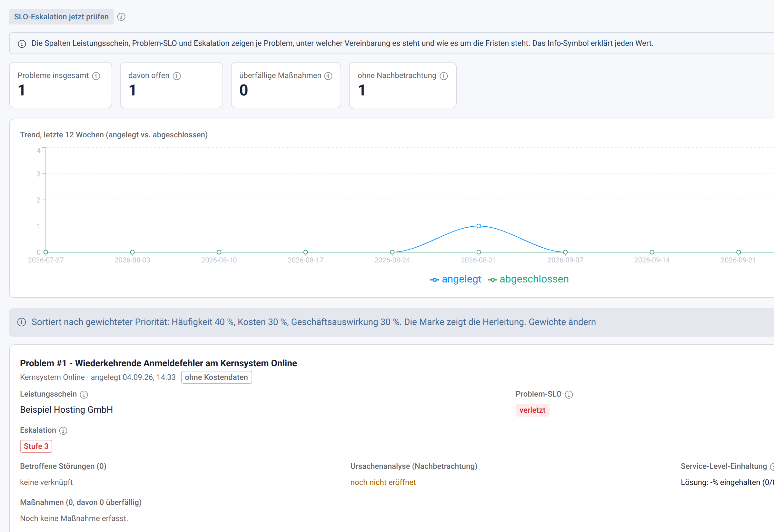Open info icon for ohne Nachbetrachtung
Screen dimensions: 774x532
tap(444, 76)
